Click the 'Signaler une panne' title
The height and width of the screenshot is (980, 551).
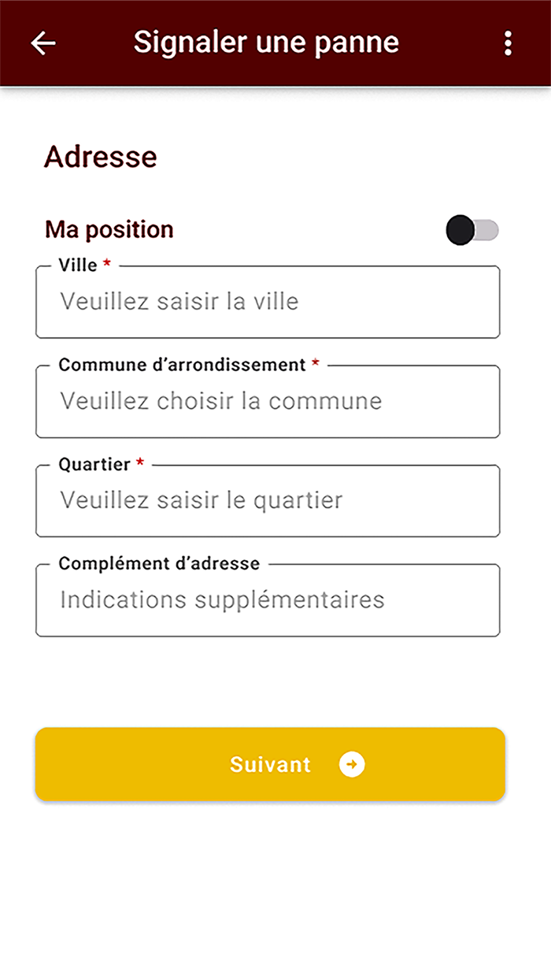pos(266,42)
